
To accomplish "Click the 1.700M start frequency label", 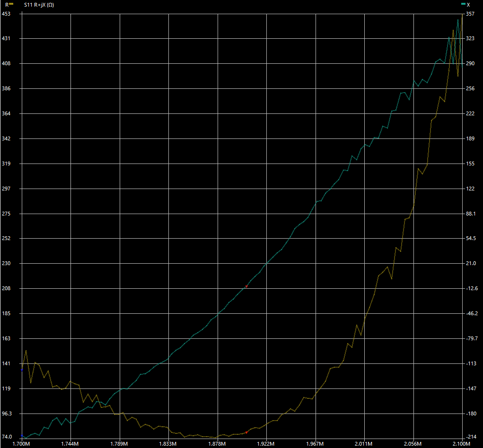I will 21,444.
